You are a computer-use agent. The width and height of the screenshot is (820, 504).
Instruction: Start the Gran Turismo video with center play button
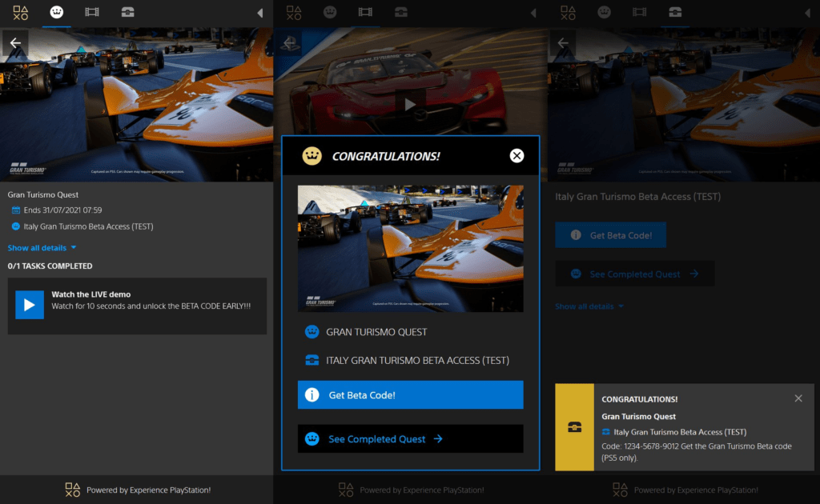[410, 104]
